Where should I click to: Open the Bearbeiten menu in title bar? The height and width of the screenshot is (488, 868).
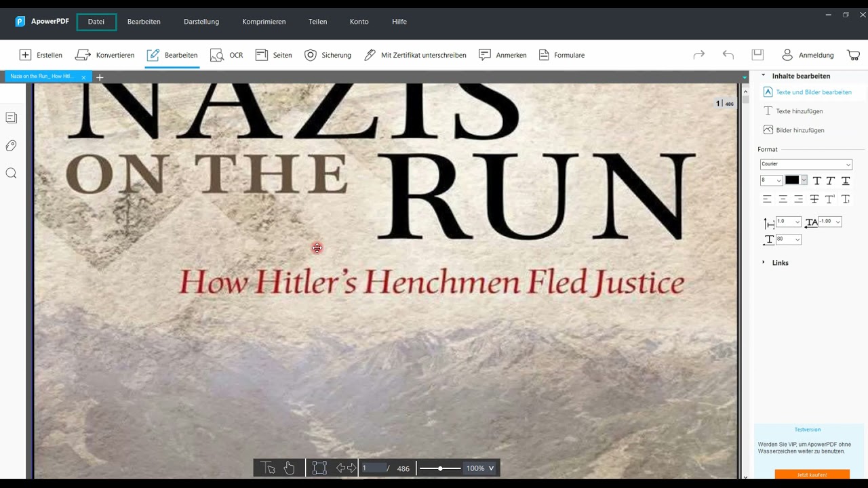coord(144,22)
